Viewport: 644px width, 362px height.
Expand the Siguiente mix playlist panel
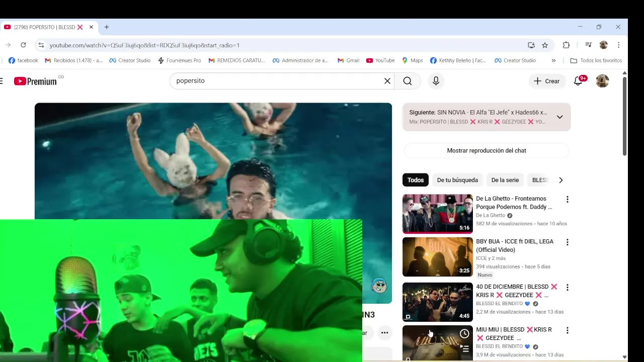tap(559, 117)
